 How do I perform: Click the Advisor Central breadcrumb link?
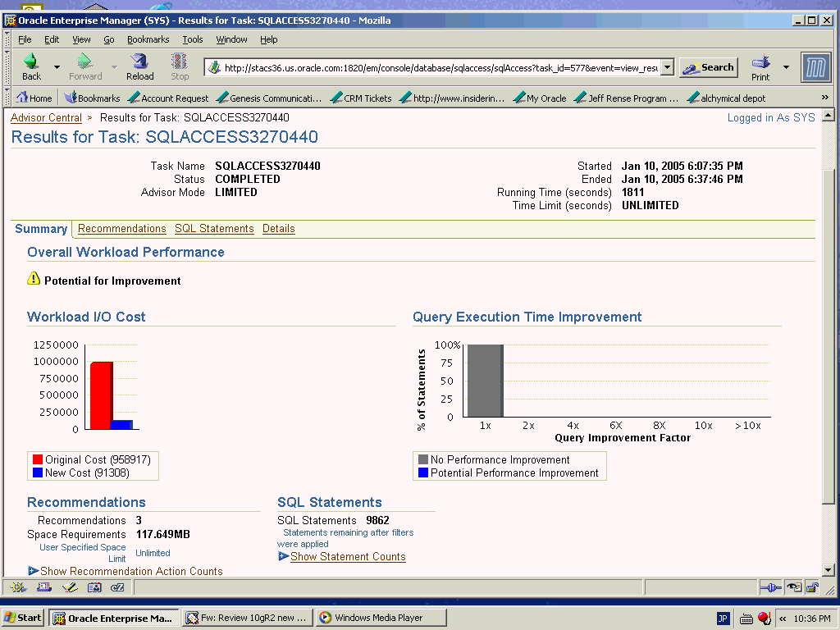[x=46, y=118]
